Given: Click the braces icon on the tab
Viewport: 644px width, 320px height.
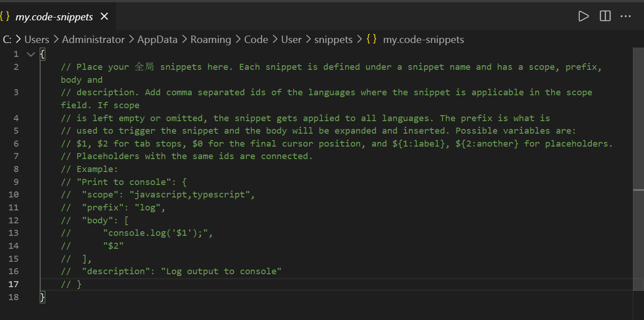Looking at the screenshot, I should click(5, 17).
